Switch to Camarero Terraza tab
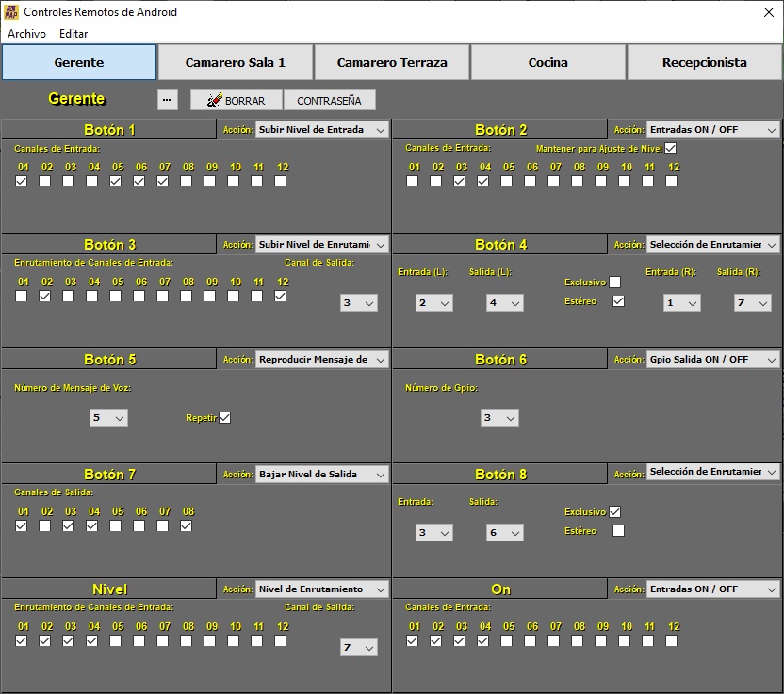This screenshot has width=784, height=694. (392, 63)
